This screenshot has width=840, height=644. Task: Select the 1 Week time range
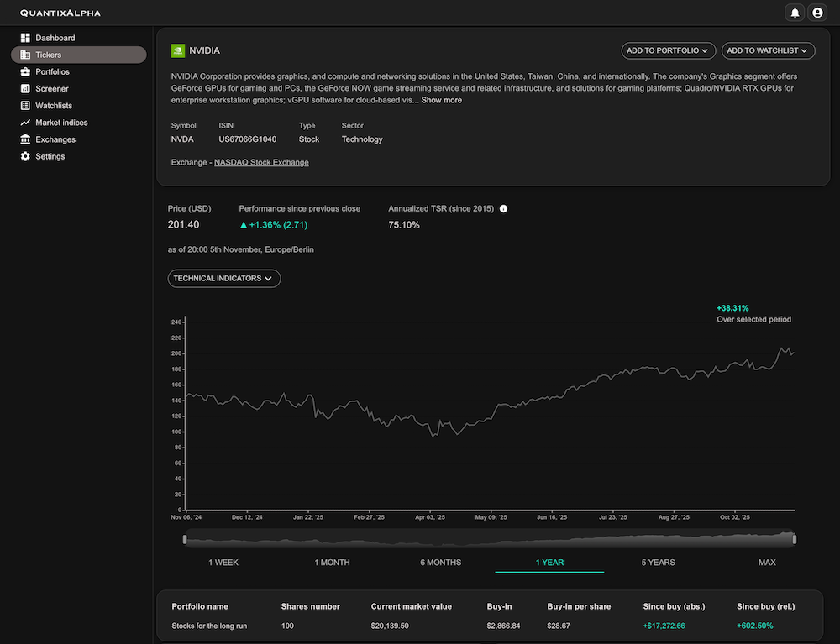point(223,562)
